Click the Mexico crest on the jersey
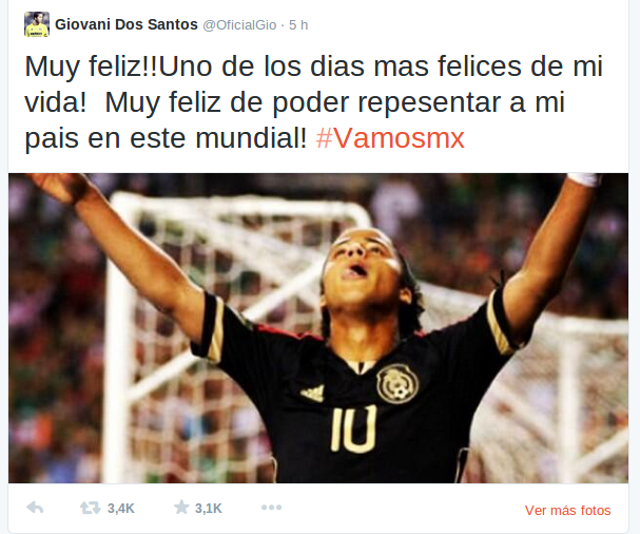Viewport: 640px width, 534px height. click(397, 384)
